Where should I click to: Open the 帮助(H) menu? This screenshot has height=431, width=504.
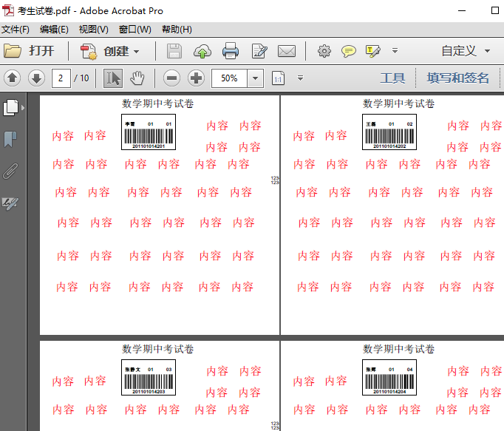tap(177, 30)
